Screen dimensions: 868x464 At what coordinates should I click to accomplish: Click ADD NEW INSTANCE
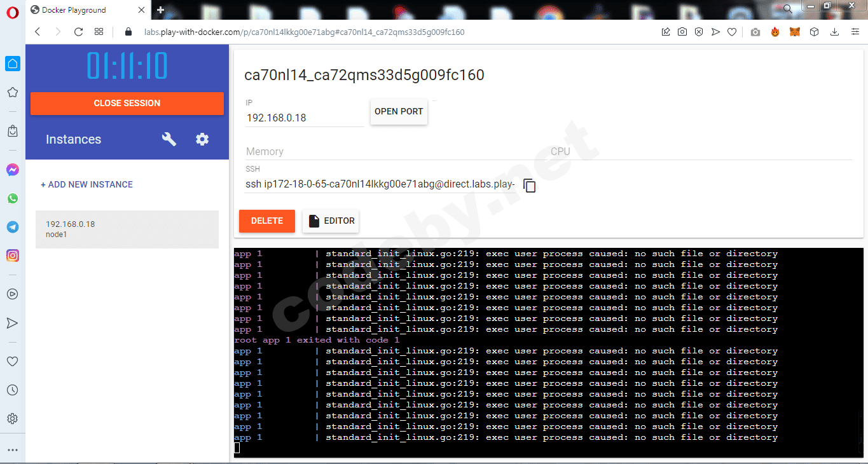point(86,184)
